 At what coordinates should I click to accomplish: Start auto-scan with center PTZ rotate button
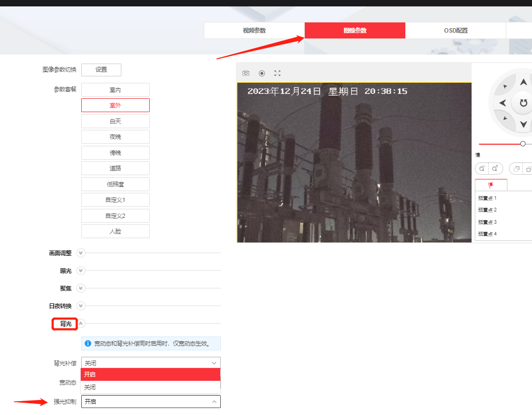523,103
